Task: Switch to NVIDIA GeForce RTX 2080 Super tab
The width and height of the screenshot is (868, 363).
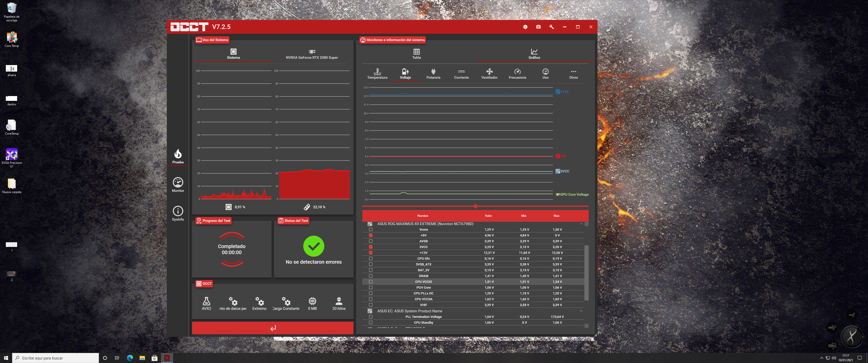Action: [x=312, y=54]
